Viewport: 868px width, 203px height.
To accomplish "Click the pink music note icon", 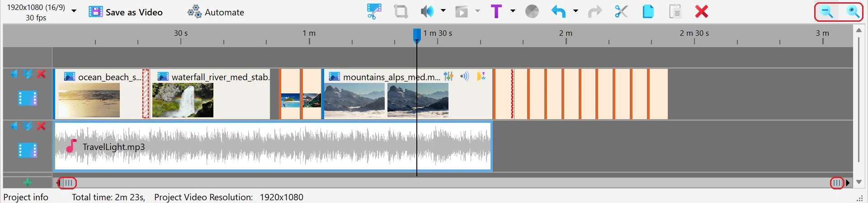I will [x=71, y=146].
